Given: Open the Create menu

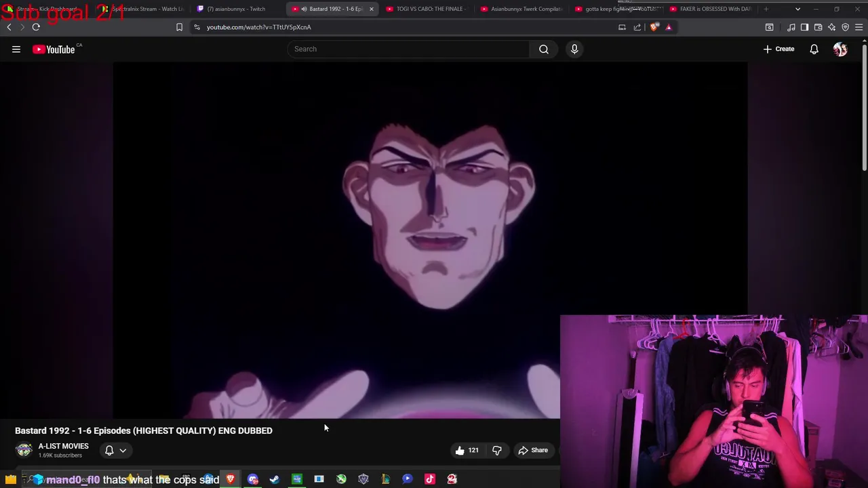Looking at the screenshot, I should point(778,49).
